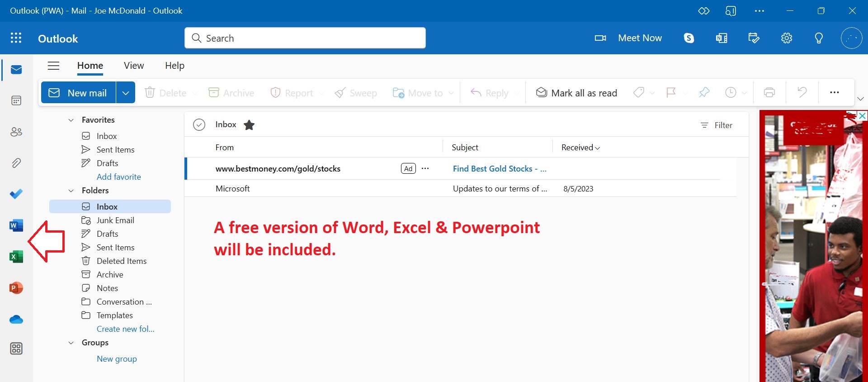Screen dimensions: 868x382
Task: Click the Print icon in the toolbar
Action: click(x=769, y=93)
